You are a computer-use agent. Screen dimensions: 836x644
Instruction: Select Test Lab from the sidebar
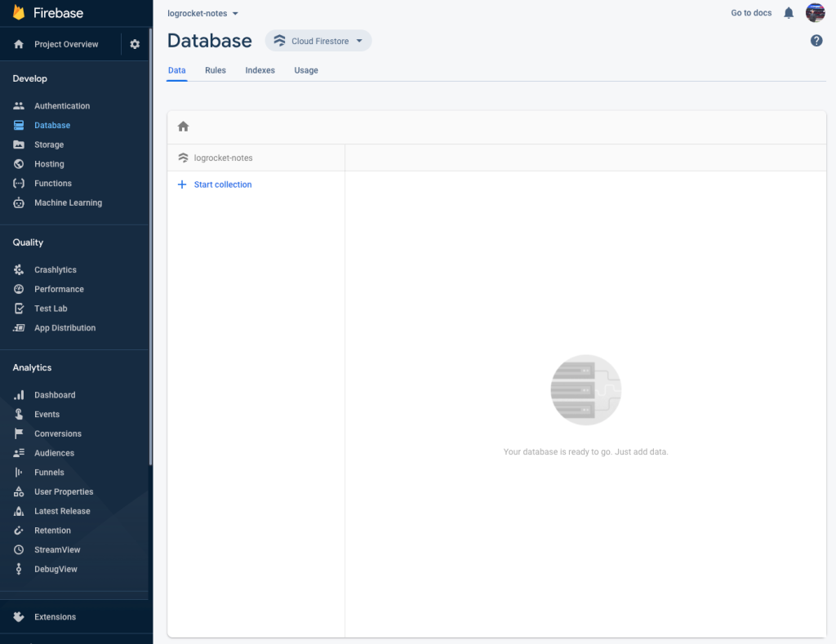point(50,308)
